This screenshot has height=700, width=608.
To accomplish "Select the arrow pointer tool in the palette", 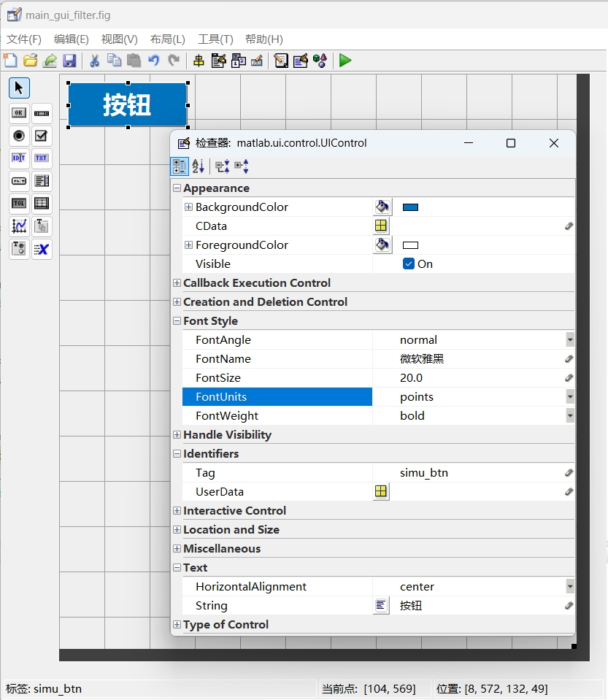I will [18, 88].
